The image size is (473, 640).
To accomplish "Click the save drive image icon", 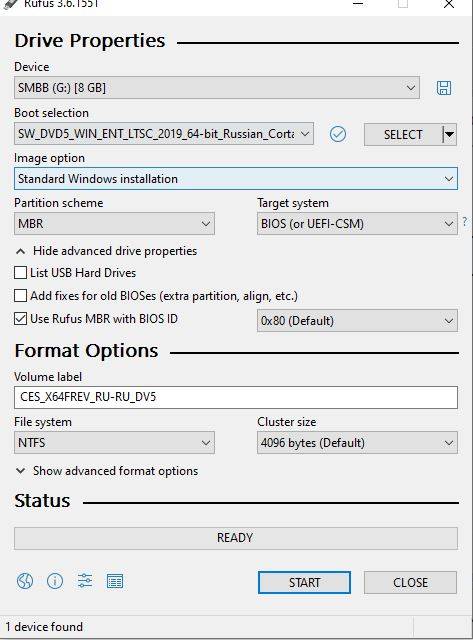I will (444, 88).
